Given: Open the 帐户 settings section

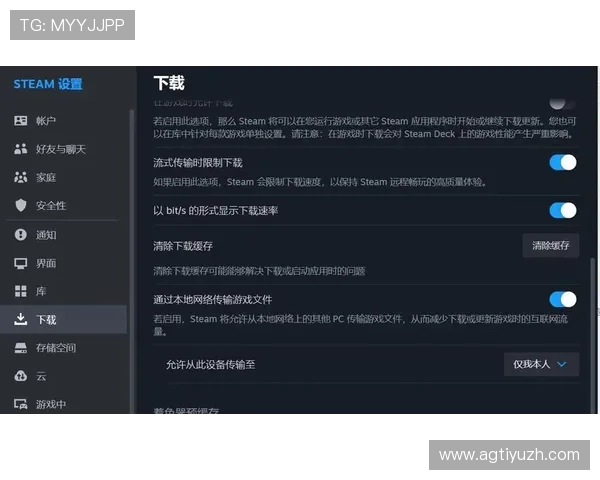Looking at the screenshot, I should [x=64, y=121].
